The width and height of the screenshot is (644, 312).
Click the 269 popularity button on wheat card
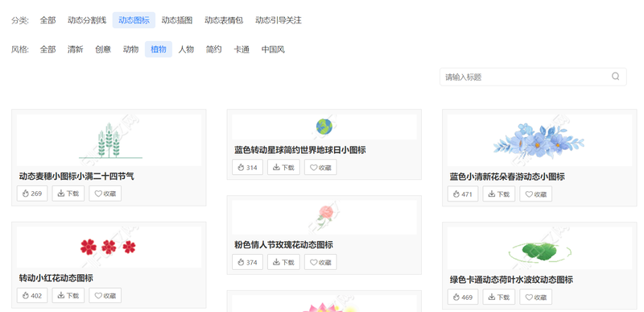tap(32, 193)
